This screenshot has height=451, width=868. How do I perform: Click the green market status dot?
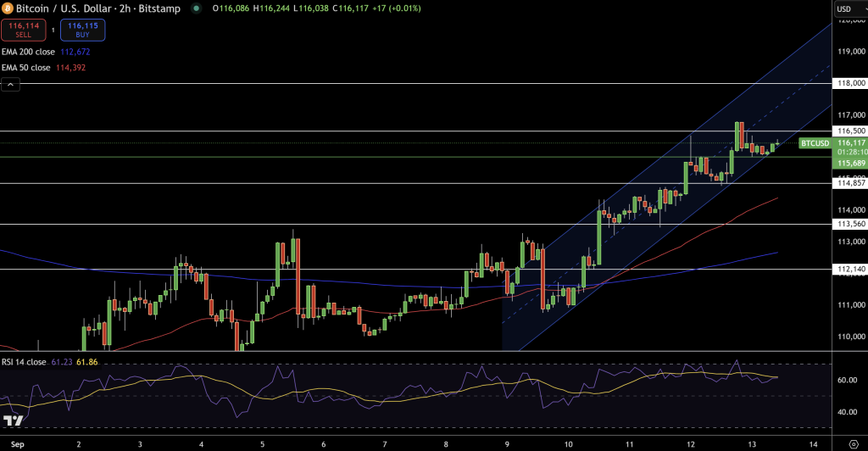coord(196,8)
